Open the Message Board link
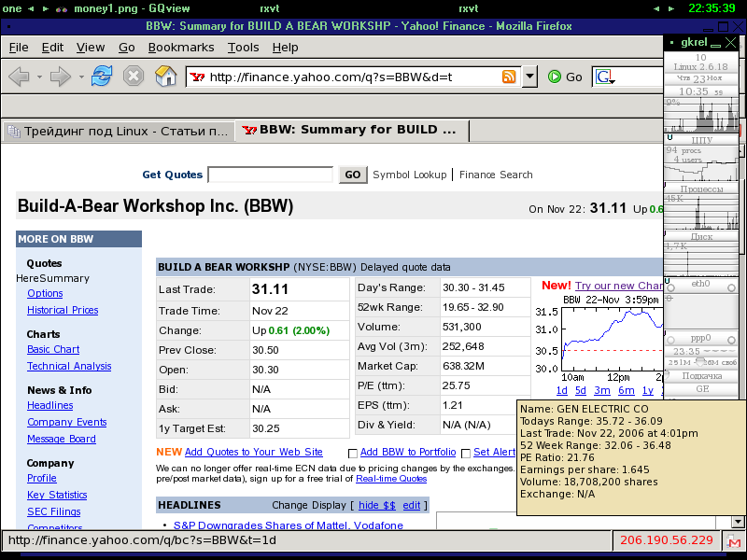The width and height of the screenshot is (747, 560). click(62, 439)
